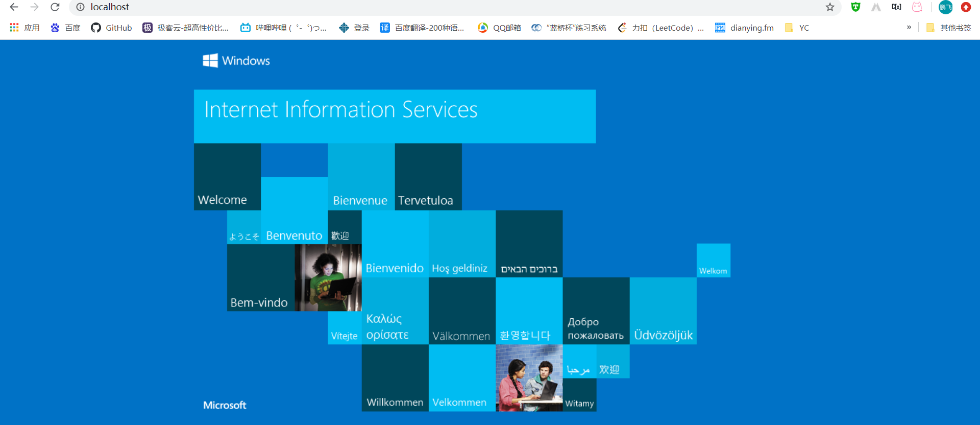
Task: Open the green shield extension icon
Action: tap(855, 7)
